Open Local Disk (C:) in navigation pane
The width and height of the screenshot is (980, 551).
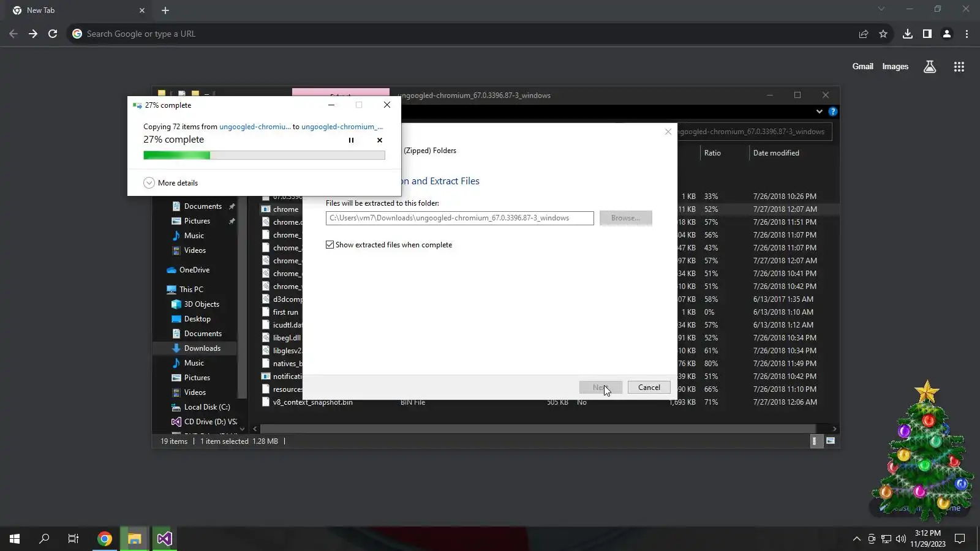point(207,407)
